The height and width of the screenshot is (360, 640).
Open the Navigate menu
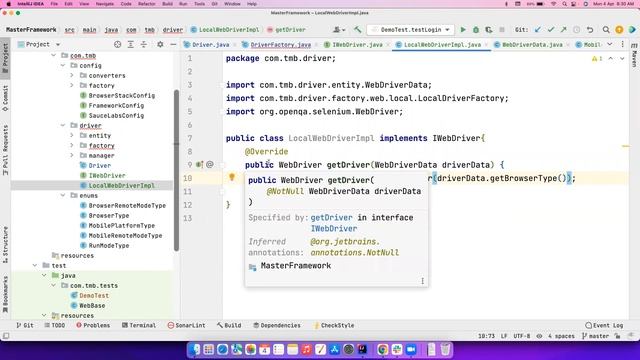(x=104, y=4)
